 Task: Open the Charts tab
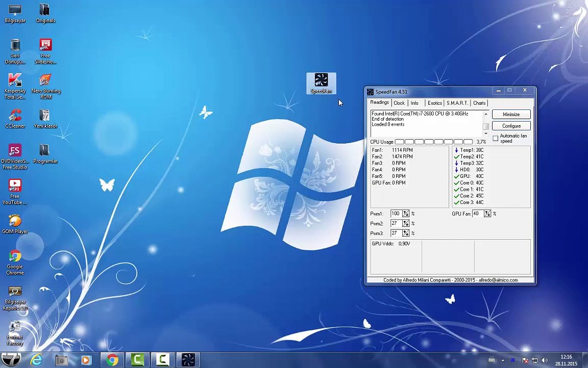click(479, 103)
